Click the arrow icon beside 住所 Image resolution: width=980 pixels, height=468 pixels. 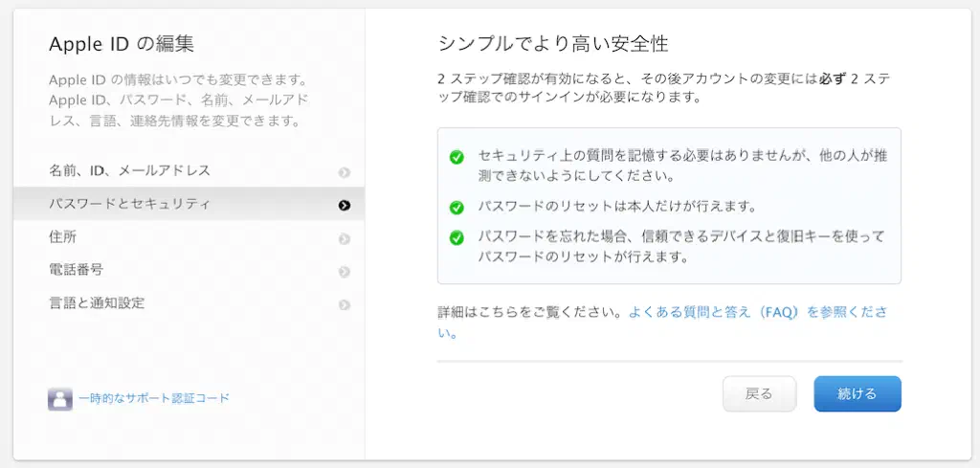pyautogui.click(x=345, y=238)
